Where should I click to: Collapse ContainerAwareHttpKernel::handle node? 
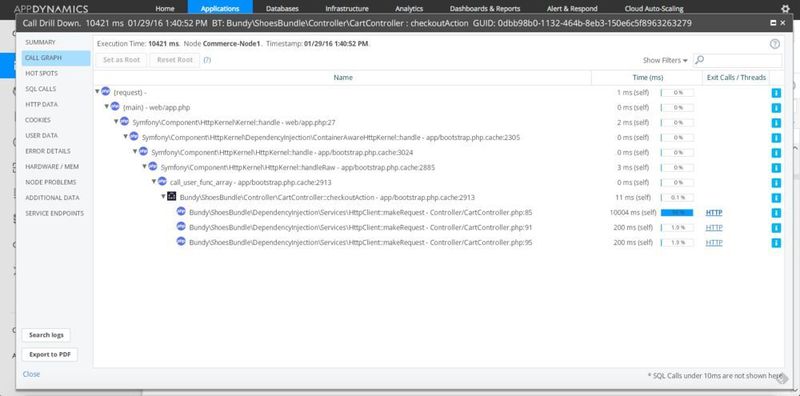(126, 137)
